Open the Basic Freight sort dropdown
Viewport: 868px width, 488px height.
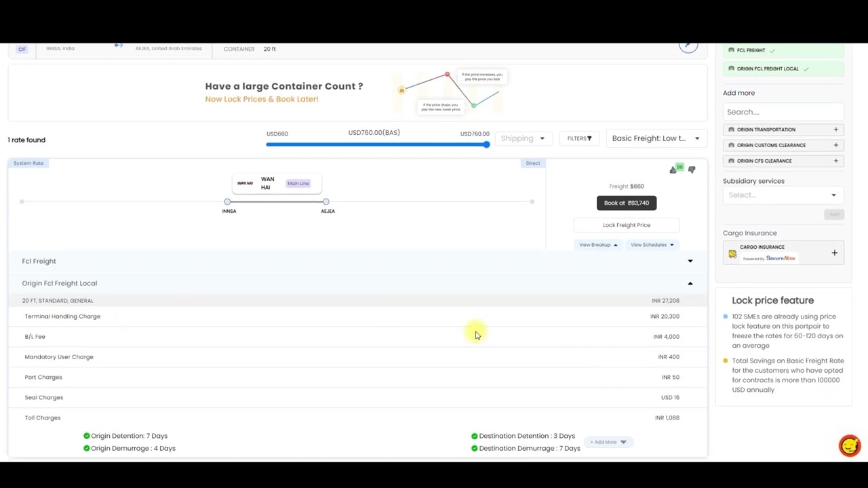pyautogui.click(x=656, y=138)
